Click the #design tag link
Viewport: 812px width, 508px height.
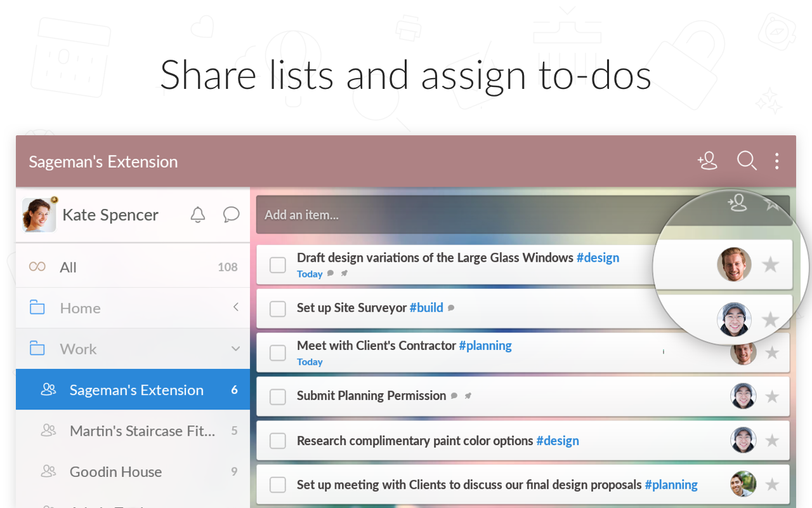pos(597,258)
